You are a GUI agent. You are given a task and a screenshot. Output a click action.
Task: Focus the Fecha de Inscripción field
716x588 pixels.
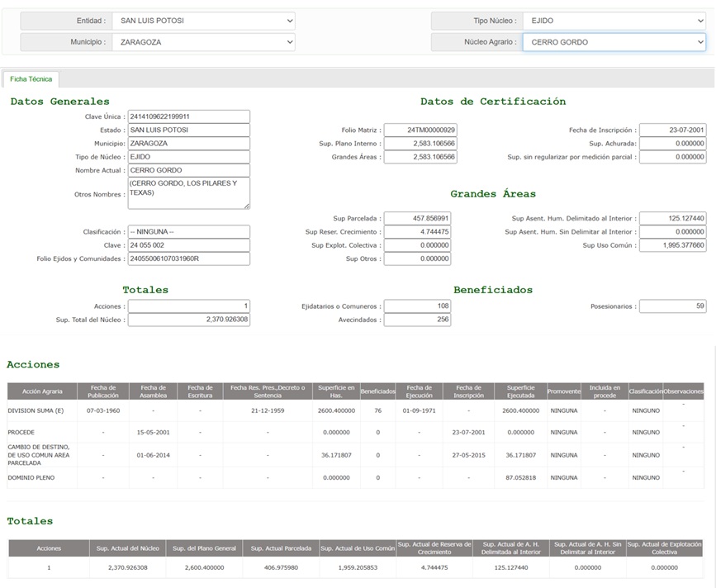[x=673, y=130]
